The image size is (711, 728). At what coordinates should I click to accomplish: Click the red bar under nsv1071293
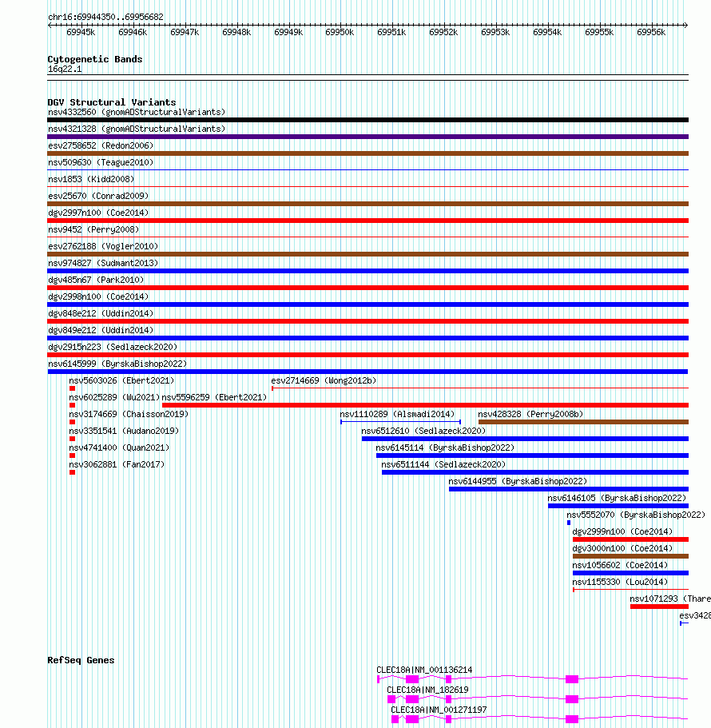tap(660, 607)
